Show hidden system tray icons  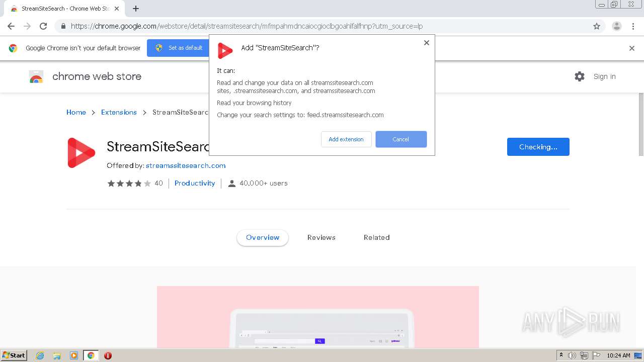561,355
